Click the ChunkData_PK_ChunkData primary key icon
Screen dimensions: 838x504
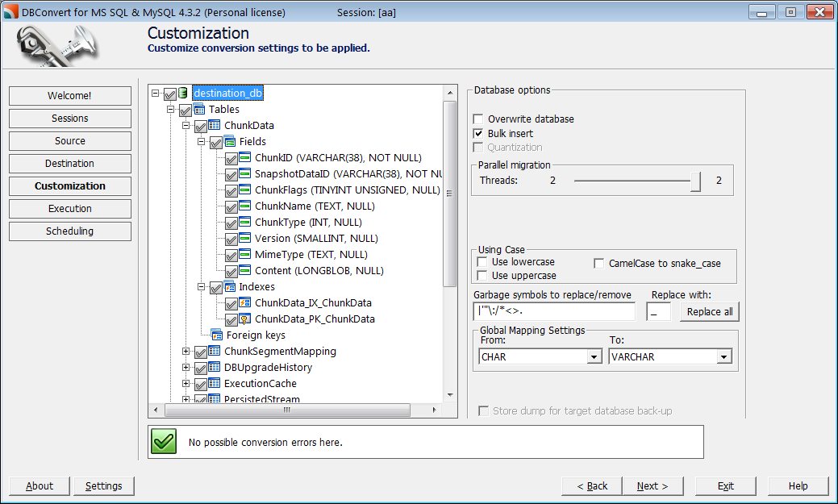tap(244, 319)
